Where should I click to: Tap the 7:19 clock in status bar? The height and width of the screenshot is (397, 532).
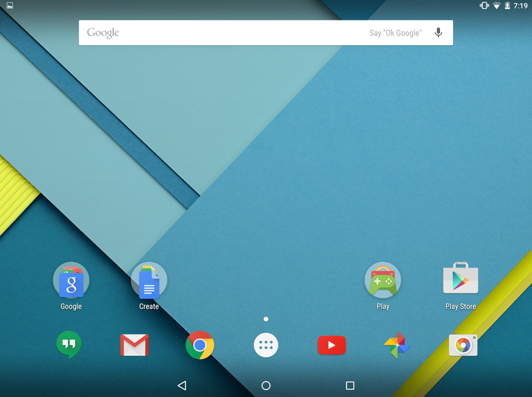coord(520,6)
